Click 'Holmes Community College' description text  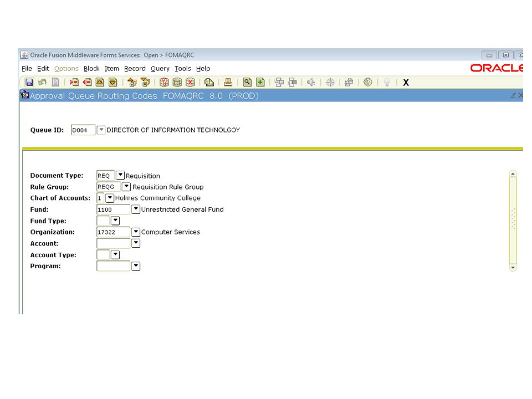158,198
